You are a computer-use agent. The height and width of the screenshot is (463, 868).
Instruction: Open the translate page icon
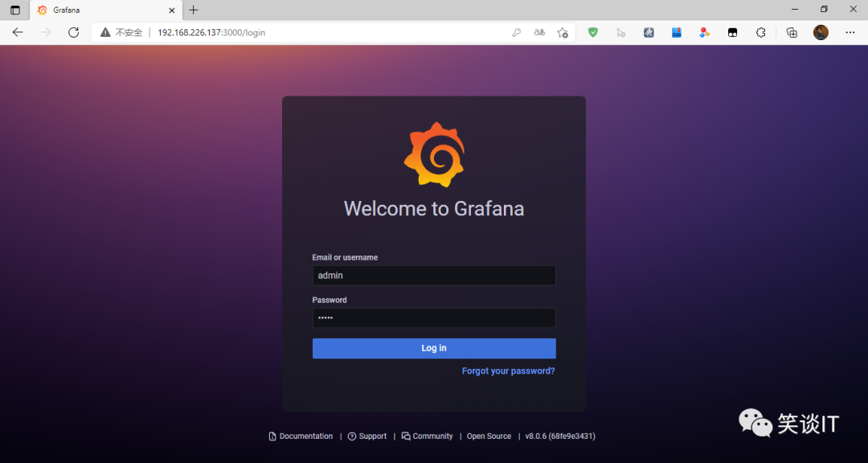tap(540, 33)
